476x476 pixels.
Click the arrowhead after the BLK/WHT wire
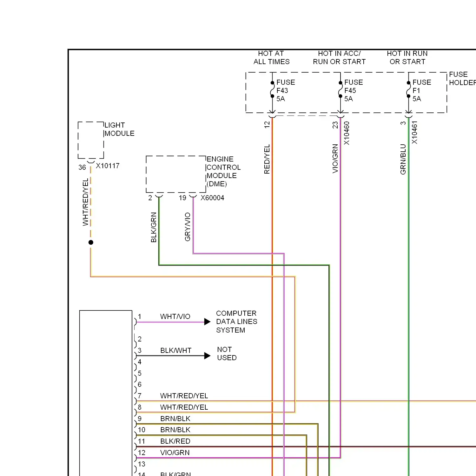207,356
